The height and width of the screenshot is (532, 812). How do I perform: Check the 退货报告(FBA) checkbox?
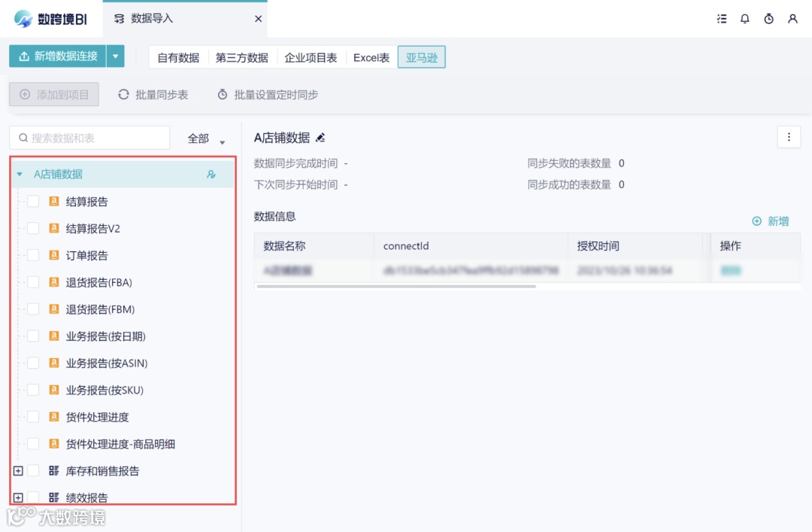[x=33, y=282]
